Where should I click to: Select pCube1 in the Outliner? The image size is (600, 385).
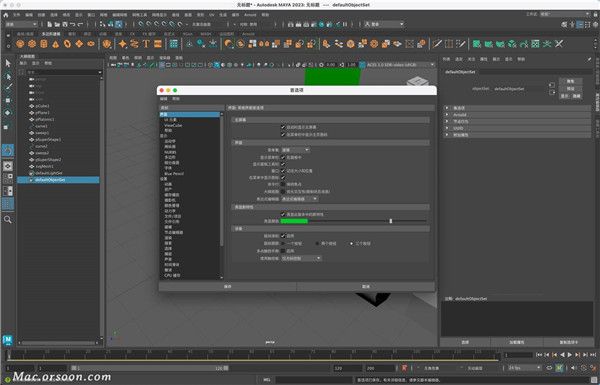click(42, 106)
